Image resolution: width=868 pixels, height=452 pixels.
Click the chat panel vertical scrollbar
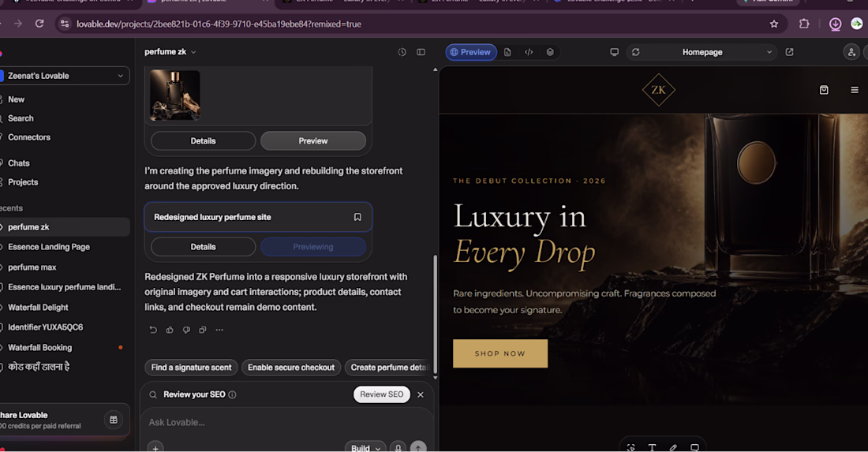tap(435, 314)
